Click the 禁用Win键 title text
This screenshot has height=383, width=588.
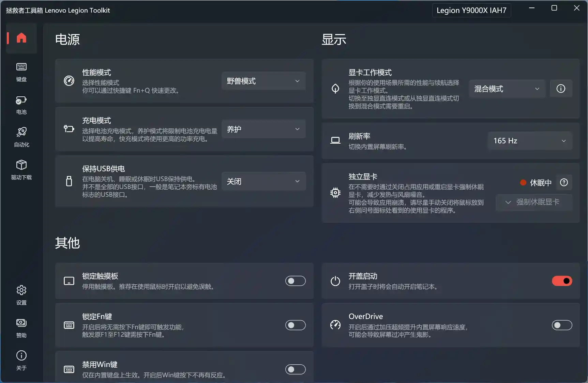tap(100, 365)
